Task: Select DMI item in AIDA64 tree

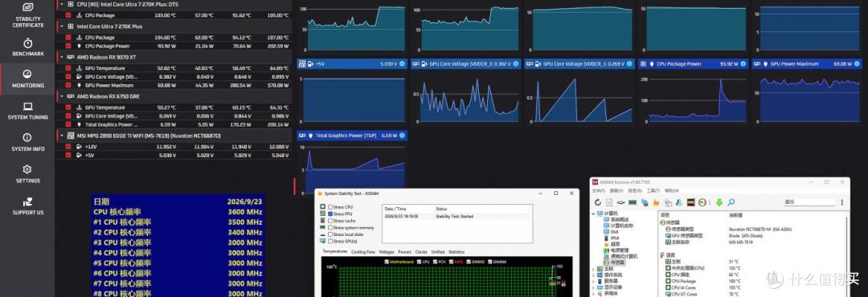Action: click(x=615, y=232)
